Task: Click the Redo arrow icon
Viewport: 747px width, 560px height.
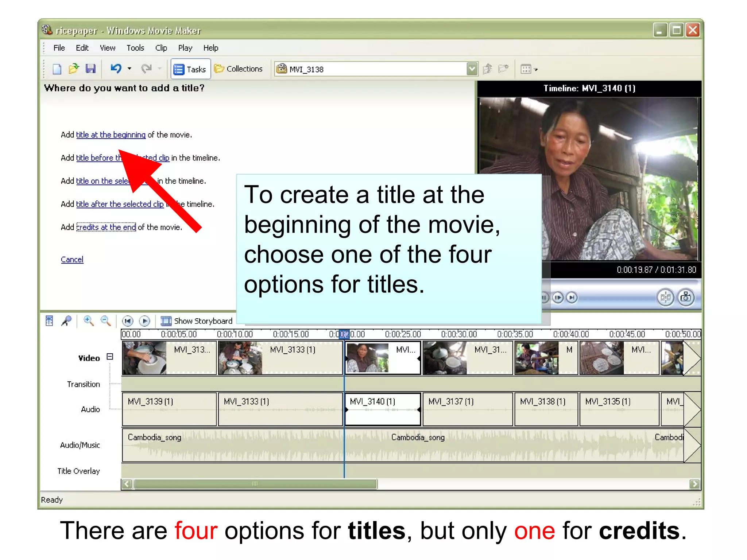Action: [147, 69]
